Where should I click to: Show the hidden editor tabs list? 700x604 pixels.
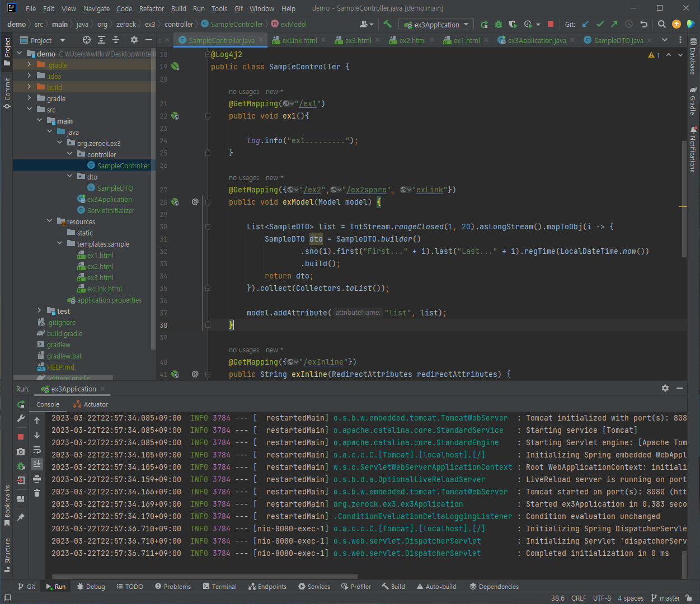coord(665,40)
